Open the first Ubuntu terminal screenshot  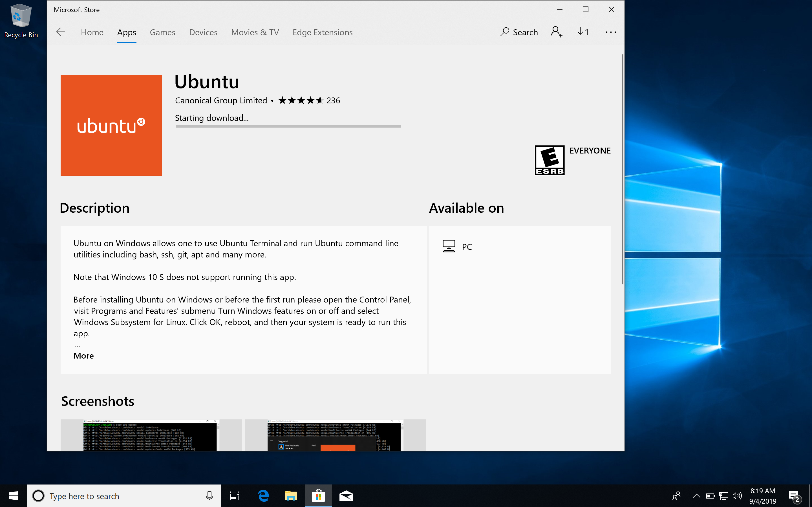click(151, 435)
